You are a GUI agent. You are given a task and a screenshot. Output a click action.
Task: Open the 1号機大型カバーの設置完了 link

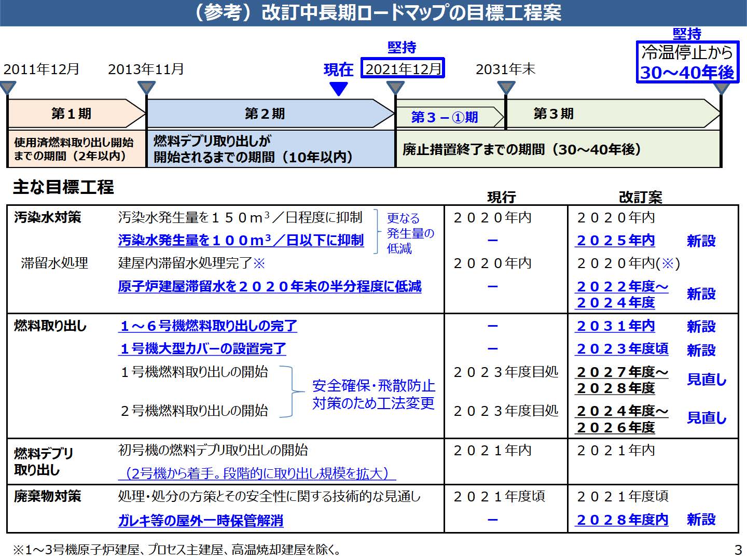[202, 349]
